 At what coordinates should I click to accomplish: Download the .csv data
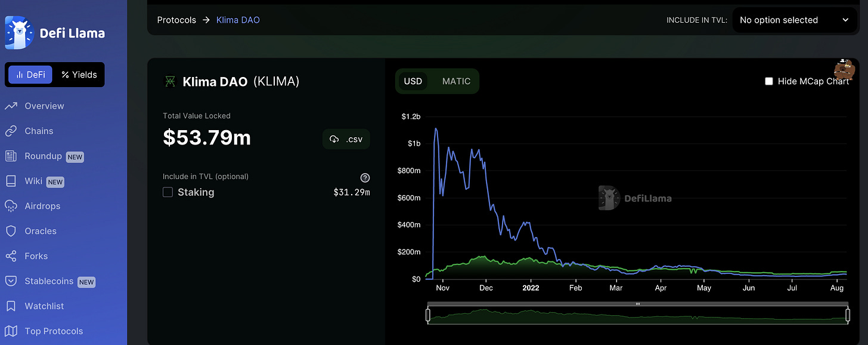pyautogui.click(x=346, y=139)
